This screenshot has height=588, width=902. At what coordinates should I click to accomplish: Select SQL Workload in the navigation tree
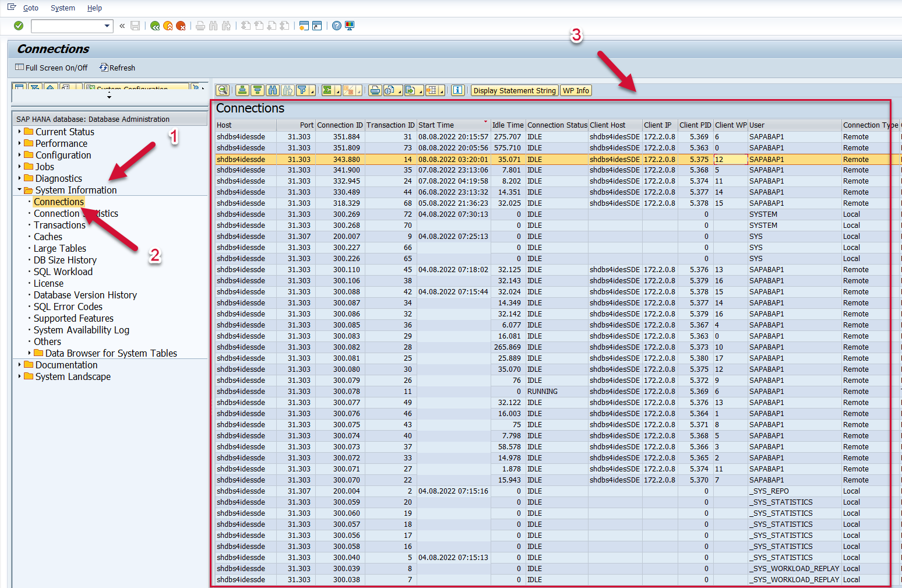point(63,272)
